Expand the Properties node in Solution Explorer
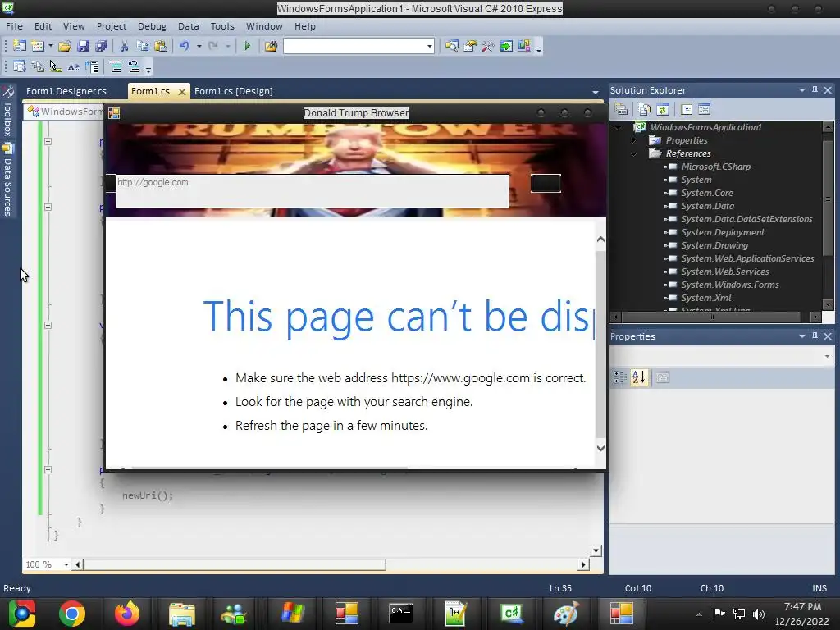Viewport: 840px width, 630px height. pyautogui.click(x=634, y=140)
